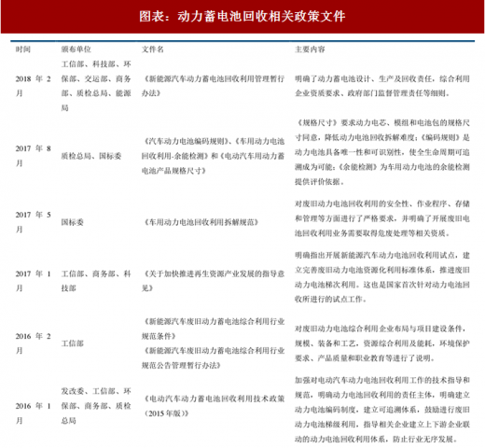Select content text starting 对废旧动力电池回收利用的安全性
This screenshot has height=448, width=485.
pos(382,218)
